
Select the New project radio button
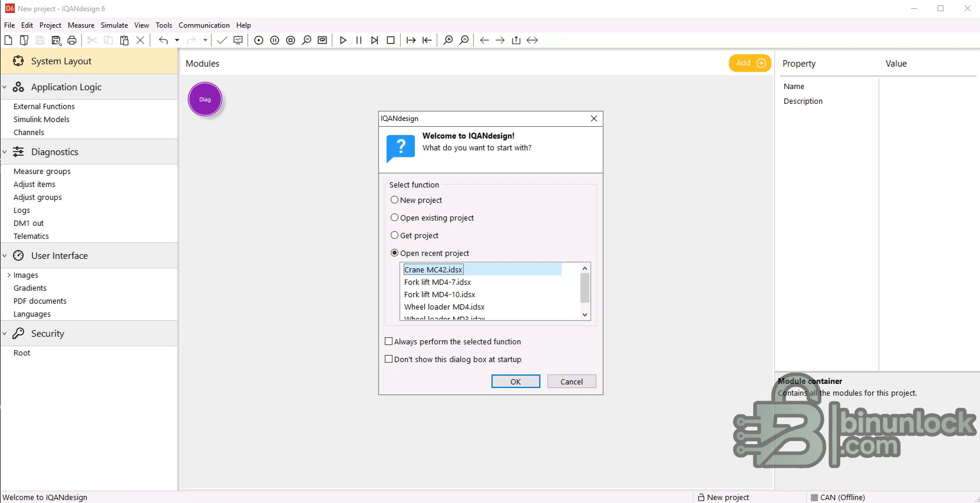[395, 200]
